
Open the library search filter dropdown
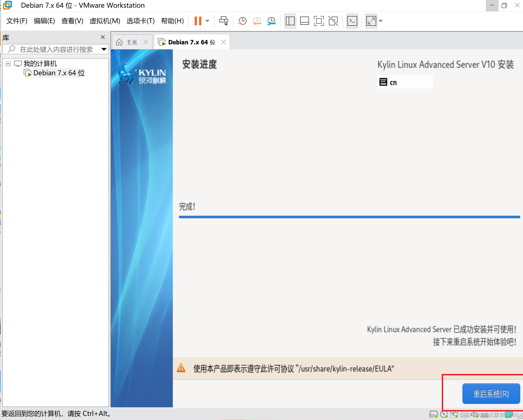[104, 49]
